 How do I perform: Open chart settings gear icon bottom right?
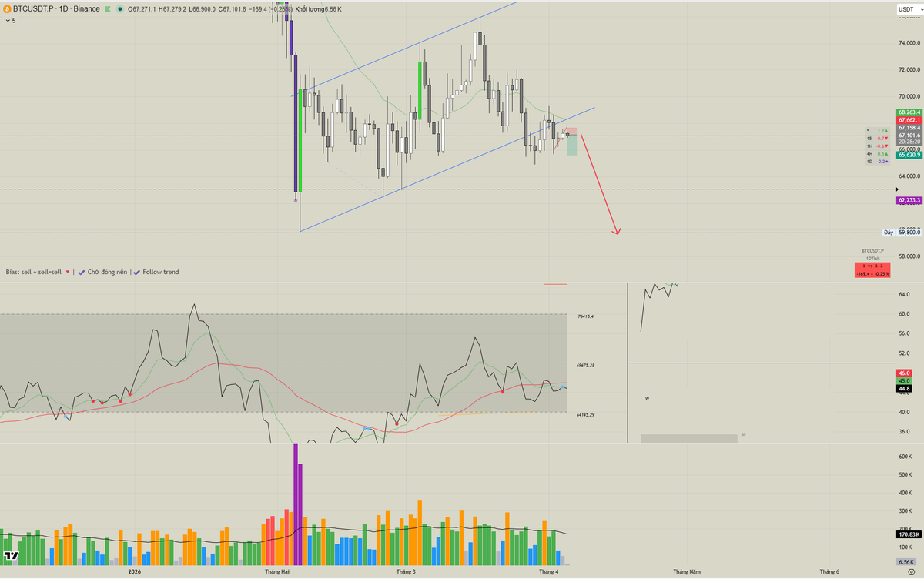(911, 572)
